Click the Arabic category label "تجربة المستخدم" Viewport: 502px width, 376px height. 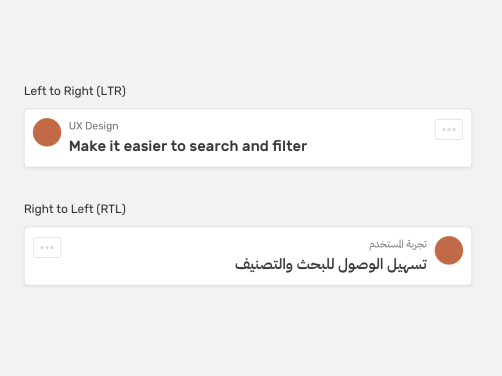pos(398,244)
